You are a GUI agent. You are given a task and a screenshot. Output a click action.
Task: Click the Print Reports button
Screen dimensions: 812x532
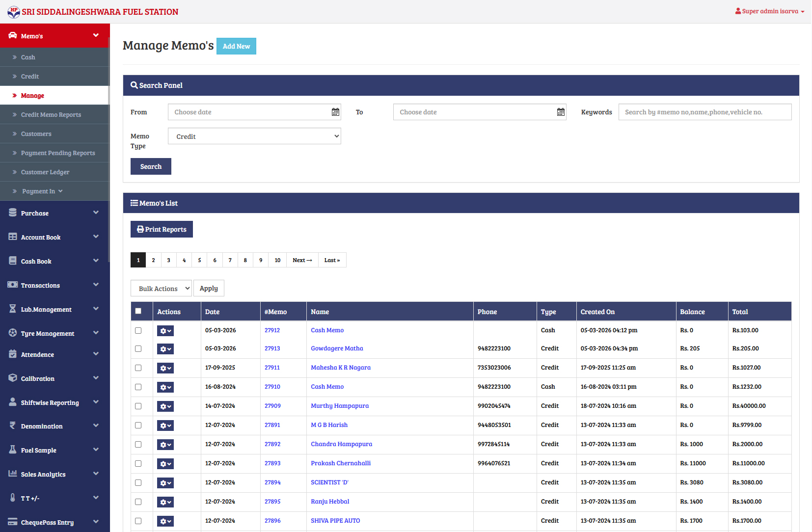point(162,229)
